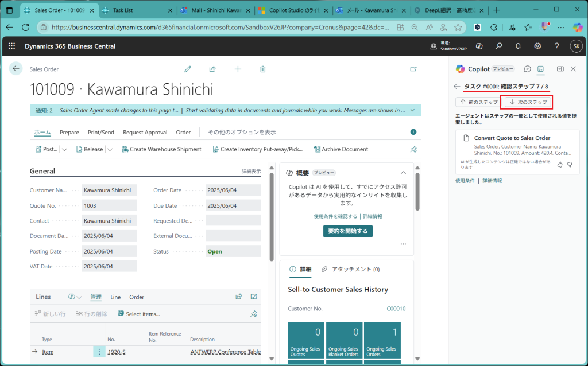
Task: Click Create Warehouse Shipment
Action: tap(161, 149)
